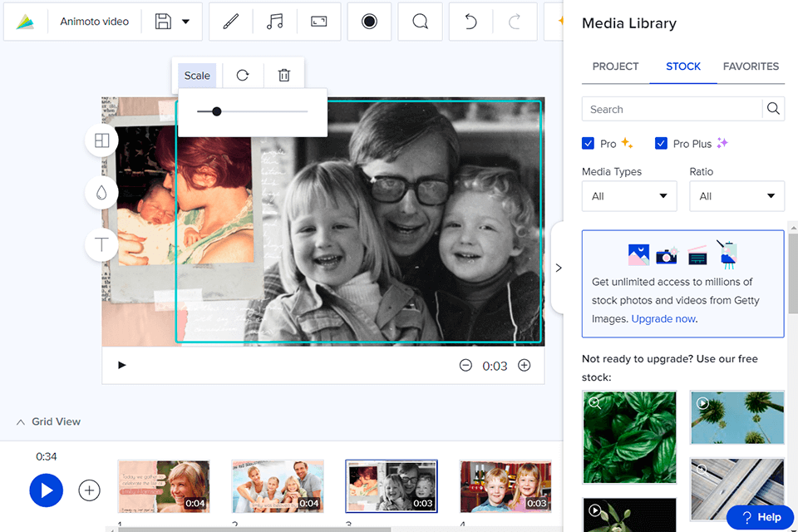Viewport: 798px width, 532px height.
Task: Select the dark plant stock video
Action: 629,515
